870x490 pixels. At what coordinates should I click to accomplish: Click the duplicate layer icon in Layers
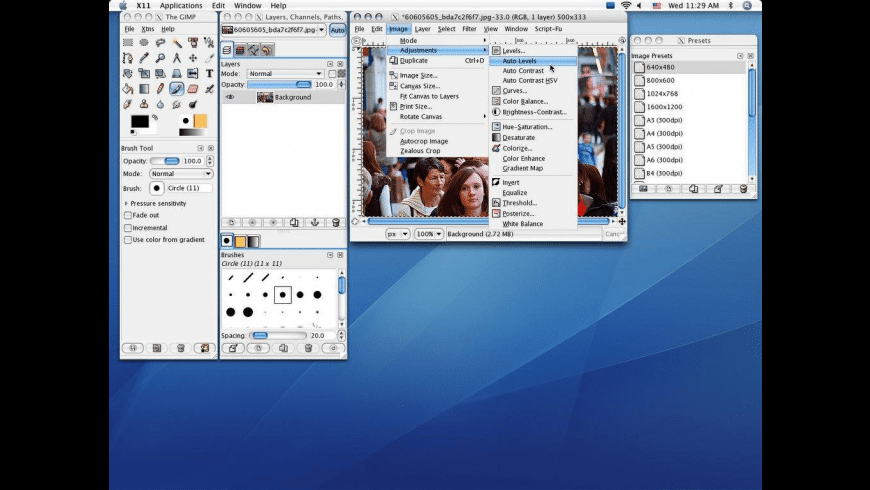click(x=292, y=222)
